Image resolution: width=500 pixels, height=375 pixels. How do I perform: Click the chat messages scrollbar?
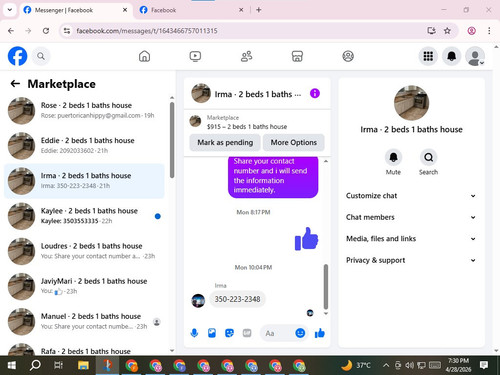click(x=326, y=287)
